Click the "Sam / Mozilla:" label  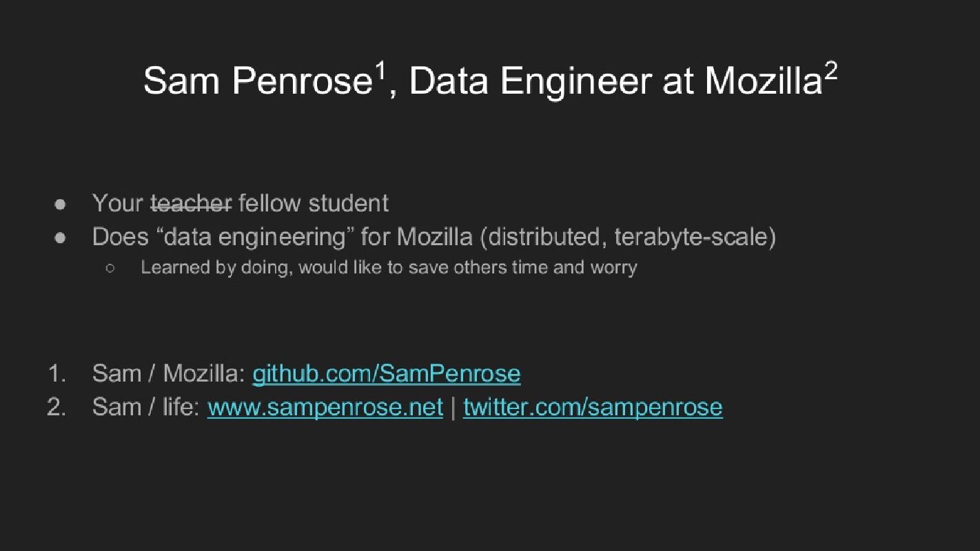168,373
